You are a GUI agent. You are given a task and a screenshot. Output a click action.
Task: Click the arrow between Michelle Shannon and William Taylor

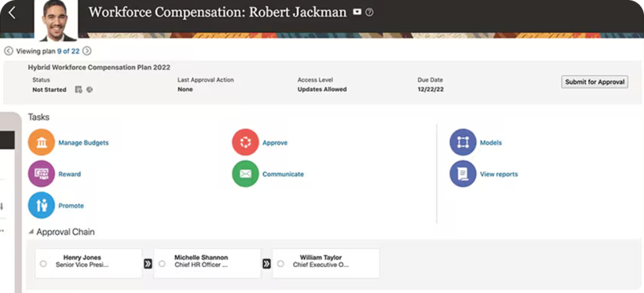pos(267,264)
